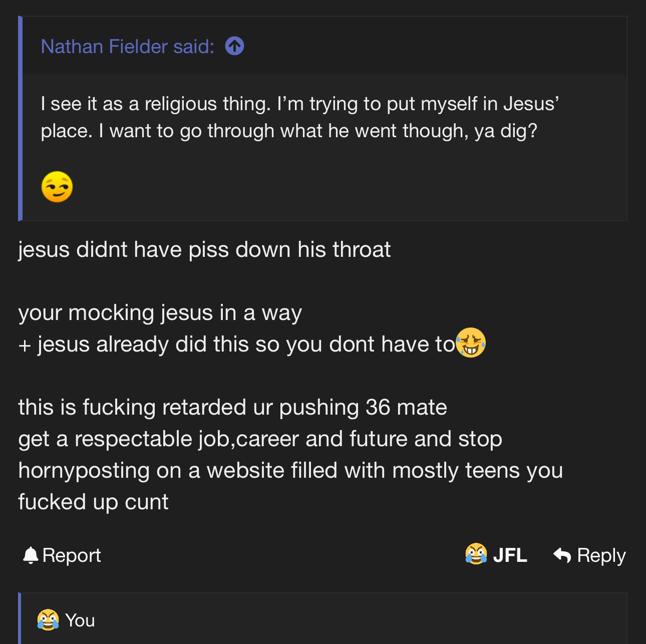Click the curved Reply arrow icon
Screen dimensions: 646x644
click(562, 555)
